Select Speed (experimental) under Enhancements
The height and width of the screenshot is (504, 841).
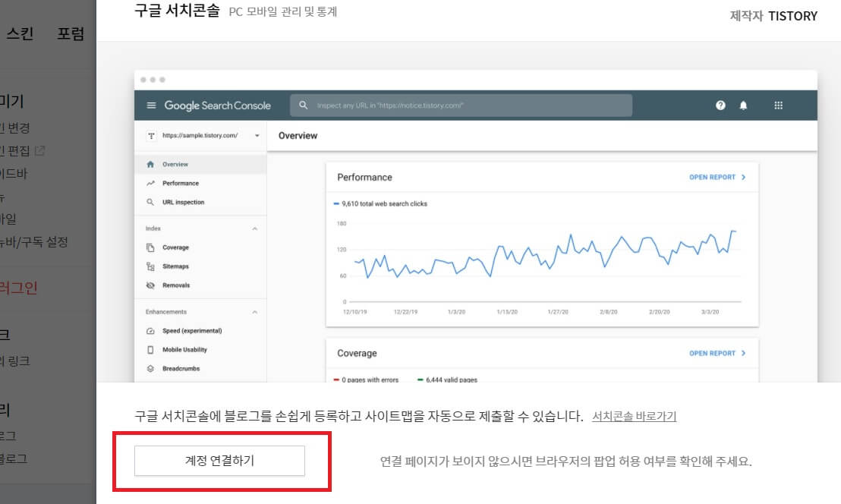point(193,330)
